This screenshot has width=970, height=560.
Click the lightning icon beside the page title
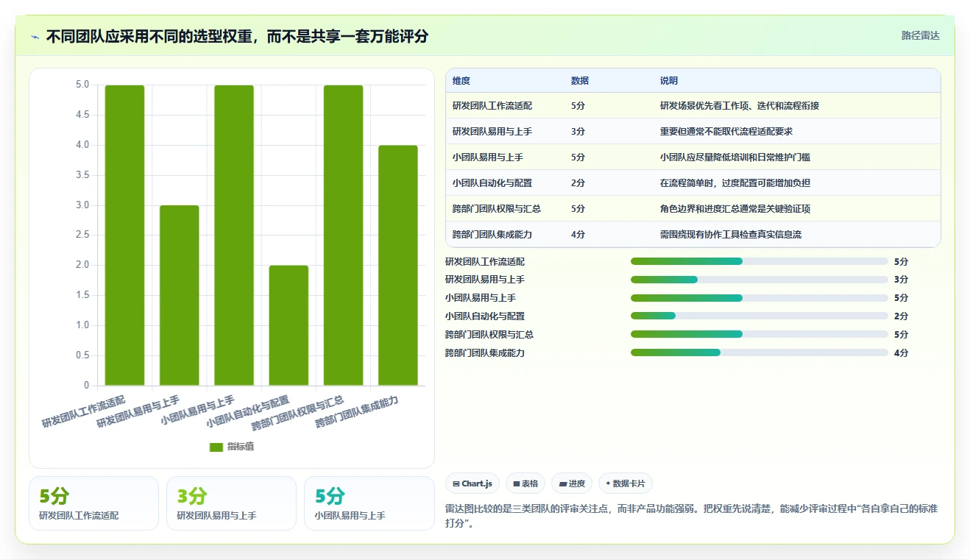(x=35, y=37)
